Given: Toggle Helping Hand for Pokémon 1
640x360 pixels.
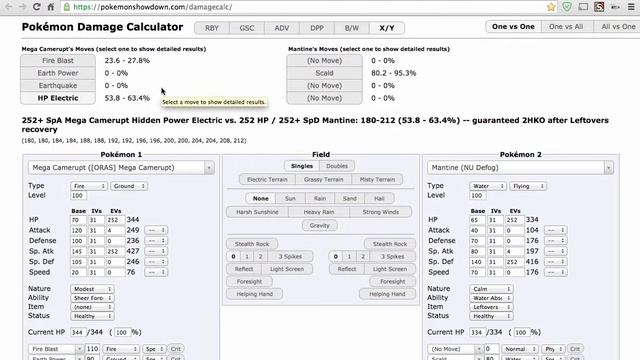Looking at the screenshot, I should pos(254,294).
